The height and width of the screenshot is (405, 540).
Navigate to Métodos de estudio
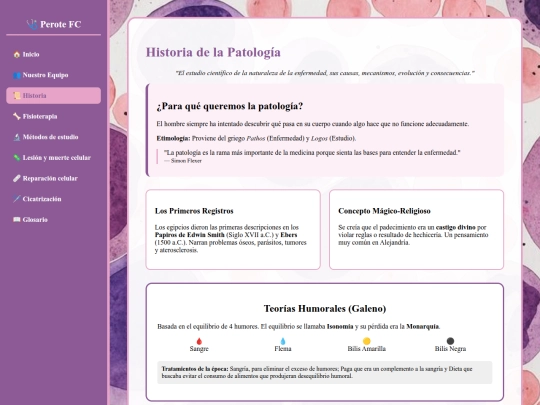53,137
